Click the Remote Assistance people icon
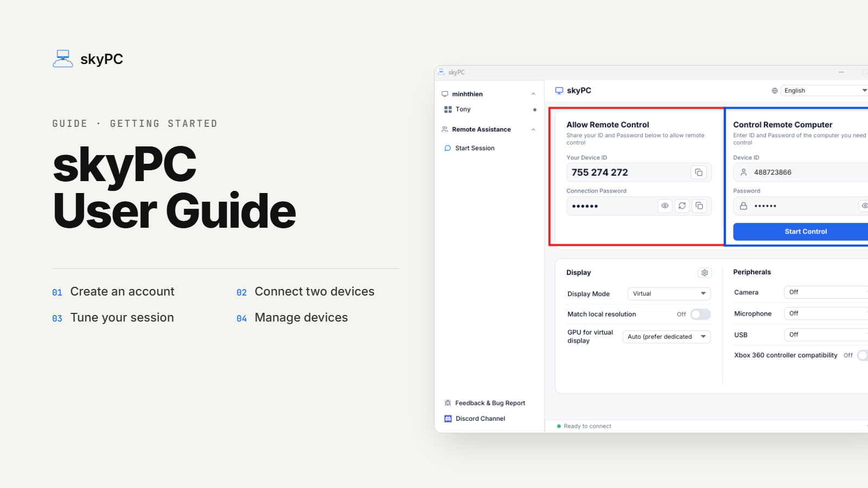This screenshot has width=868, height=488. pos(445,129)
